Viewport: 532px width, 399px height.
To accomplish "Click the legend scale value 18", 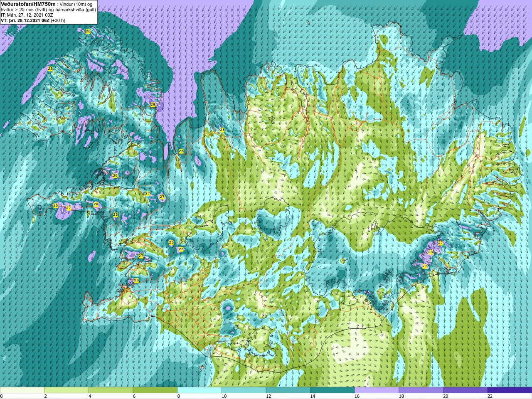I will pos(401,396).
